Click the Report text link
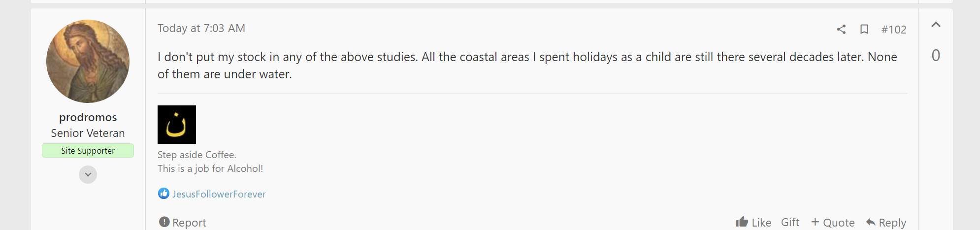This screenshot has height=230, width=980. click(x=189, y=223)
